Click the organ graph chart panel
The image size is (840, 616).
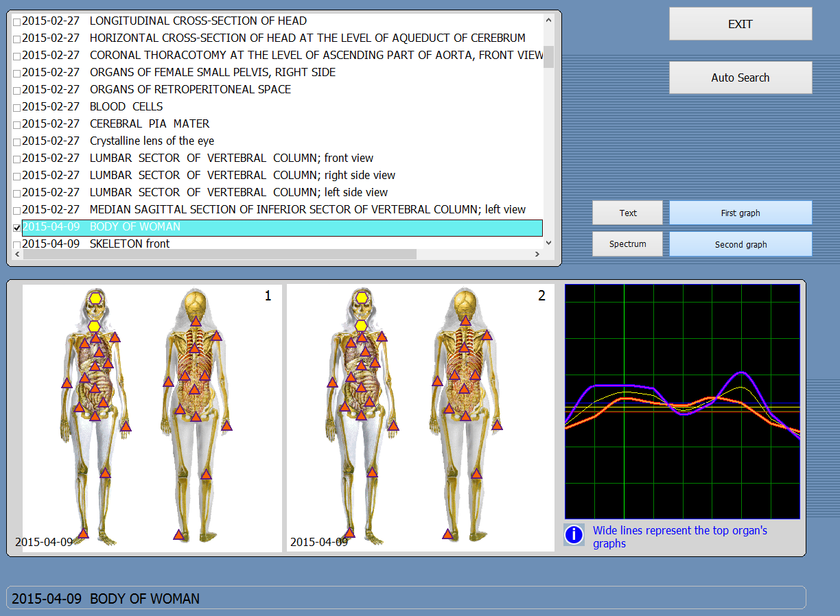pos(682,401)
